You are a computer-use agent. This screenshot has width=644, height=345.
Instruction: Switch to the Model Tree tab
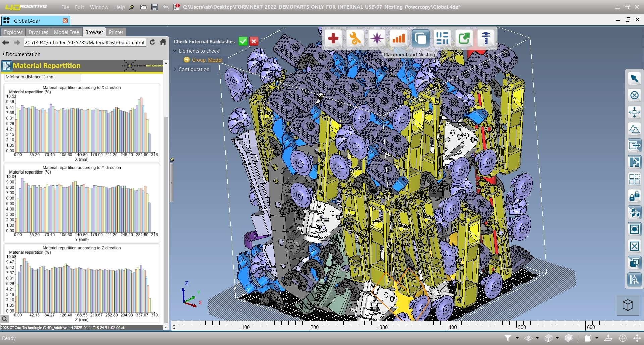pyautogui.click(x=66, y=32)
